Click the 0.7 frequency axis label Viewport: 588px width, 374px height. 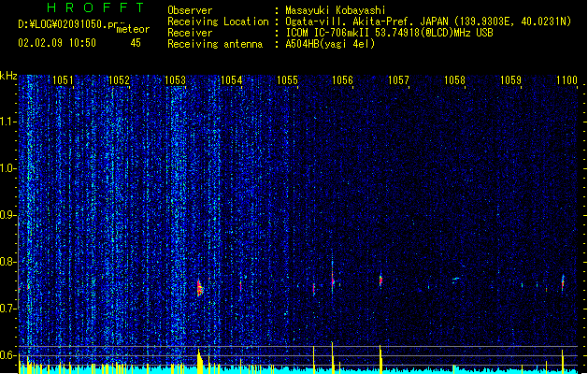[7, 309]
